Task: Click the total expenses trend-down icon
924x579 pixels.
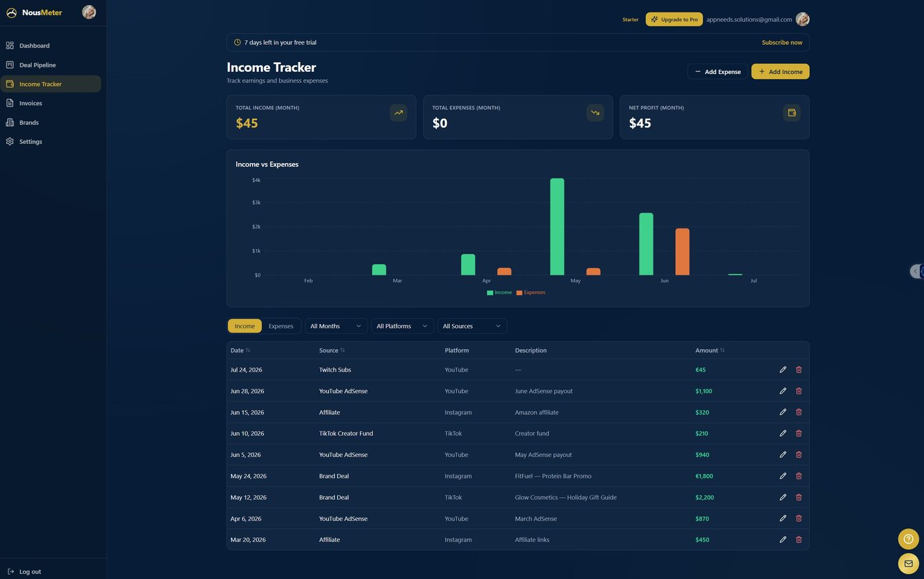Action: click(x=595, y=113)
